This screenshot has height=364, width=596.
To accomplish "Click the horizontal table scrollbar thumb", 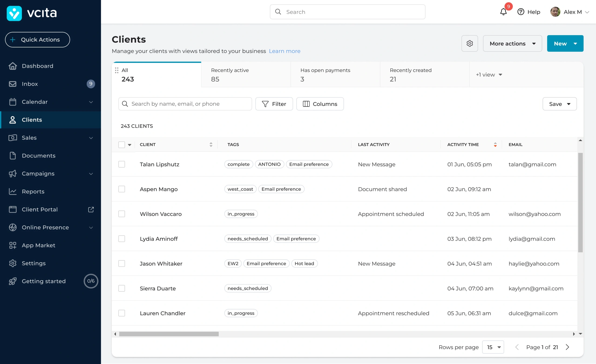I will (169, 334).
